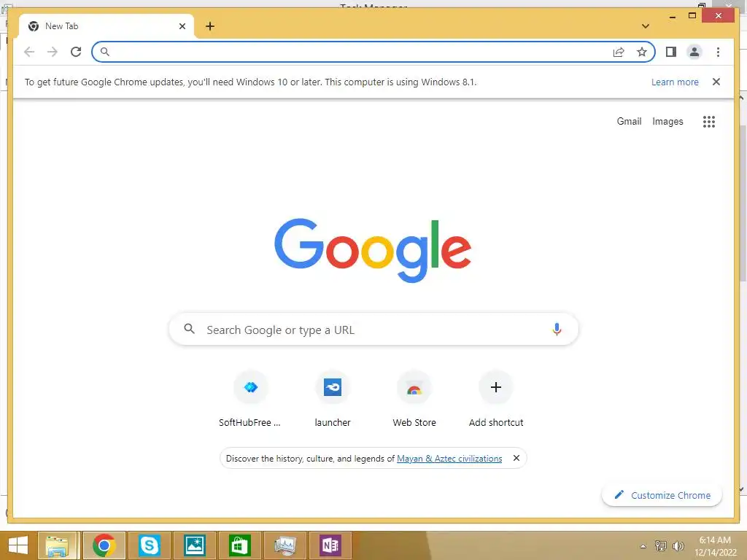The height and width of the screenshot is (560, 747).
Task: Switch to Task Manager via taskbar
Action: pos(285,545)
